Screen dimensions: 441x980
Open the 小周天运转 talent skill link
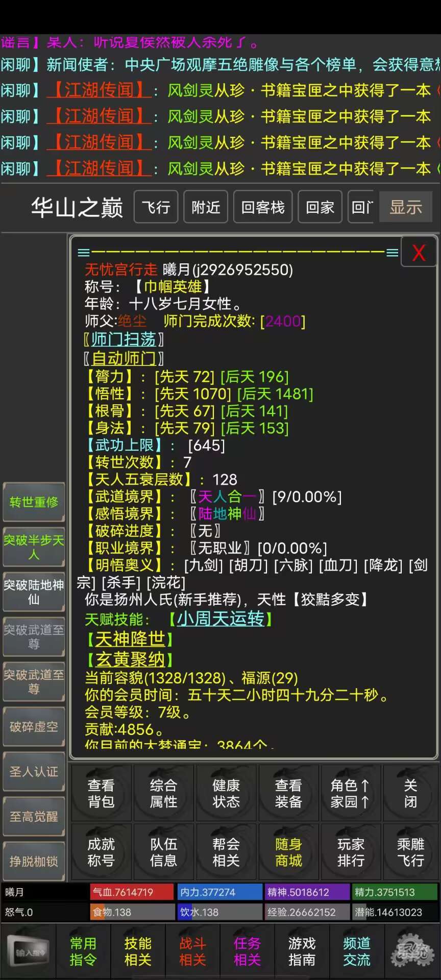click(220, 619)
